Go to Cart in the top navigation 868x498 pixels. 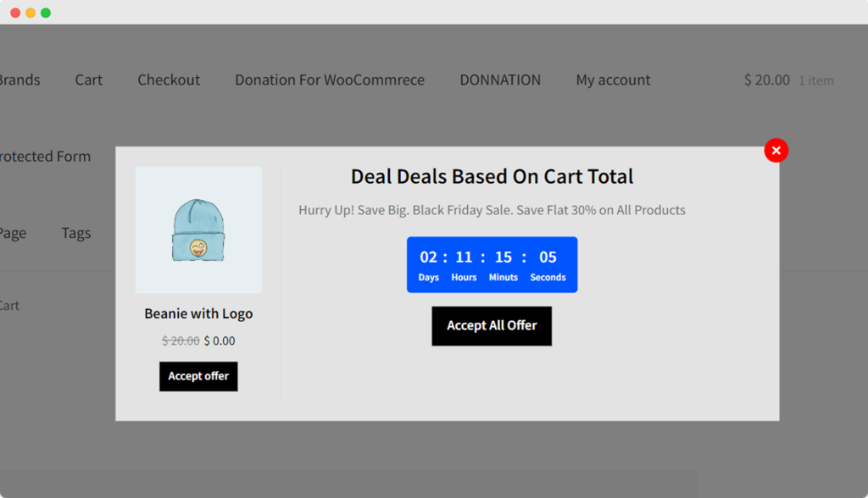88,80
